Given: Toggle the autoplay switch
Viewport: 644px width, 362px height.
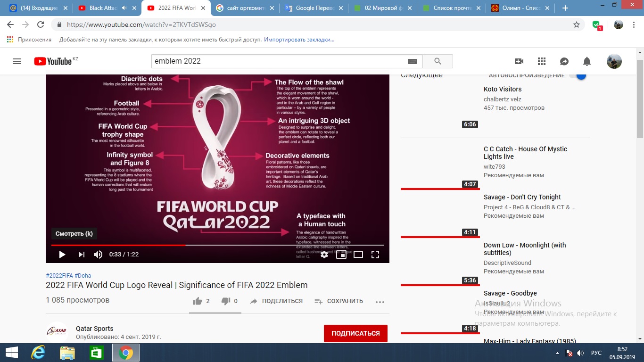Looking at the screenshot, I should (577, 75).
